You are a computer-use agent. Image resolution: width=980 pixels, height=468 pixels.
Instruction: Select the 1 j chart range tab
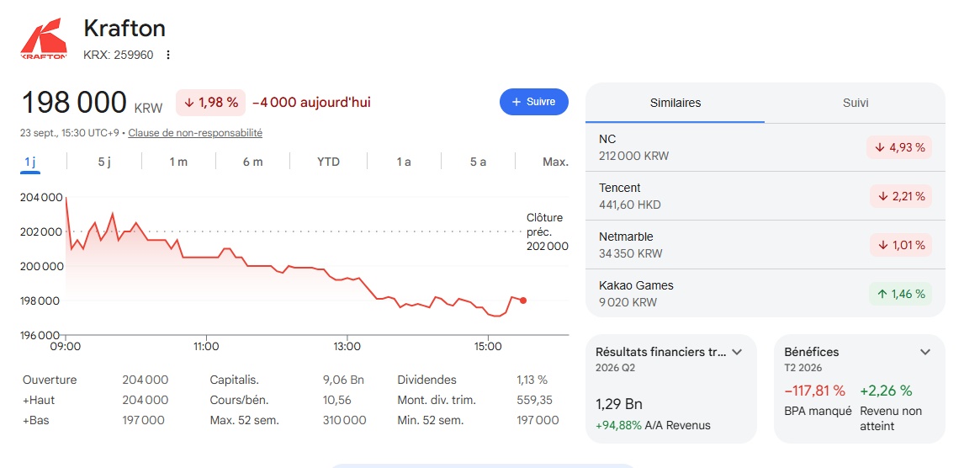pyautogui.click(x=30, y=162)
